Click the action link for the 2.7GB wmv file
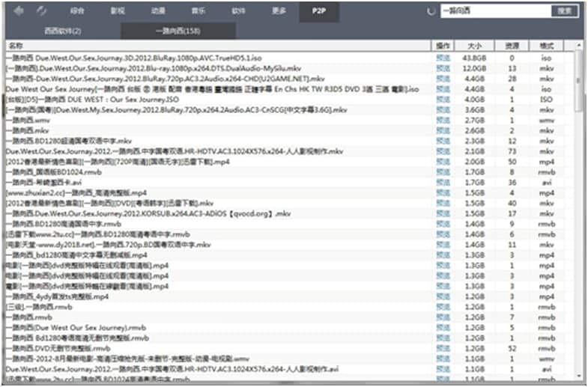Screen dimensions: 588x387 [x=443, y=121]
